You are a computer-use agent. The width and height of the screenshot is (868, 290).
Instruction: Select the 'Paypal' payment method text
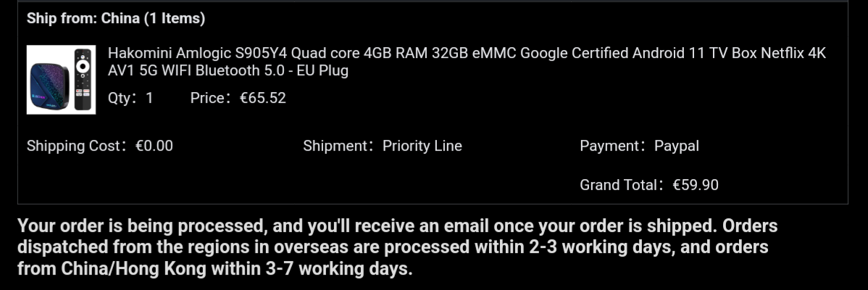677,146
